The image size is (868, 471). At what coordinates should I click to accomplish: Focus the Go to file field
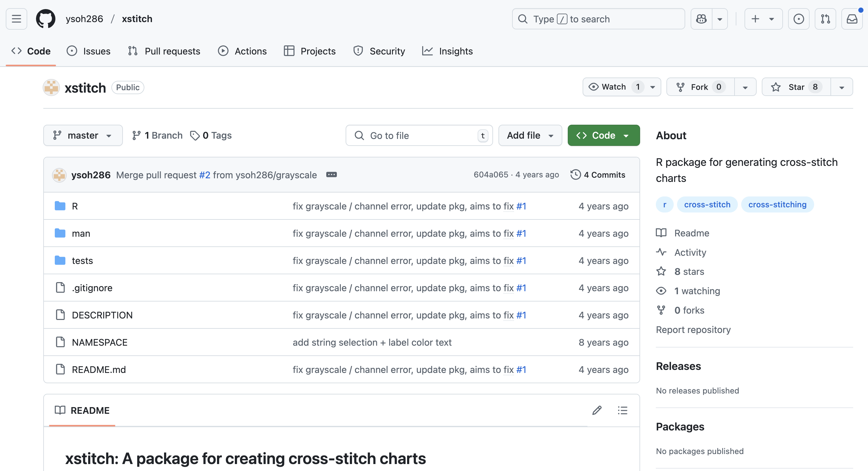tap(419, 135)
